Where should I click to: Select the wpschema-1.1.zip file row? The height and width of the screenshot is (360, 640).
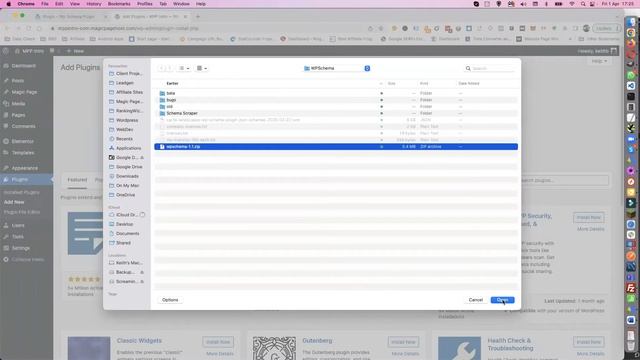click(x=336, y=147)
